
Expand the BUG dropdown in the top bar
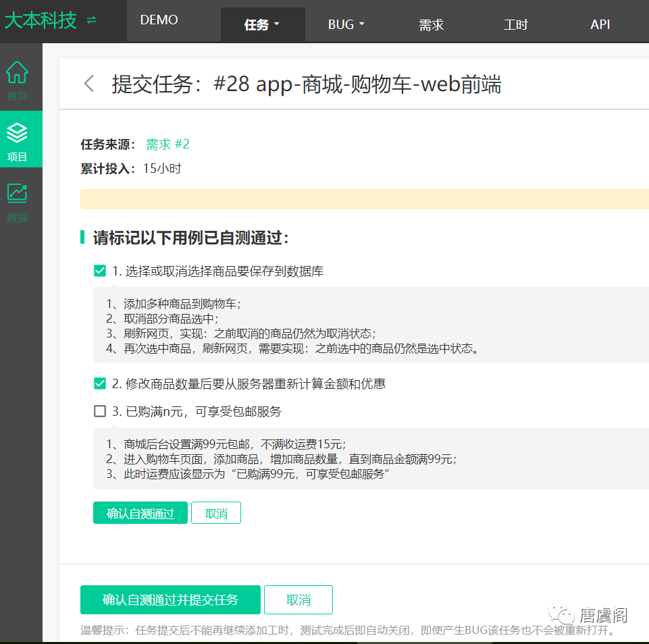[346, 24]
